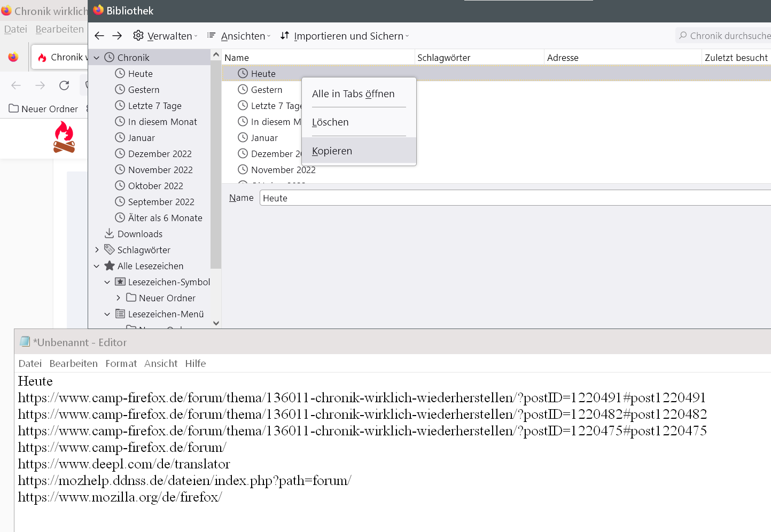This screenshot has width=771, height=532.
Task: Open the Ansichten dropdown menu
Action: pos(239,36)
